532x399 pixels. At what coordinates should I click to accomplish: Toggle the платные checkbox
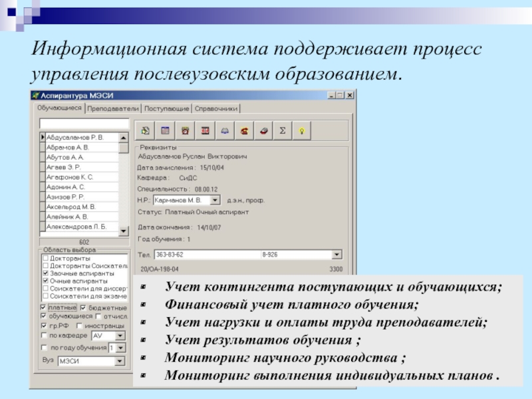tap(43, 307)
